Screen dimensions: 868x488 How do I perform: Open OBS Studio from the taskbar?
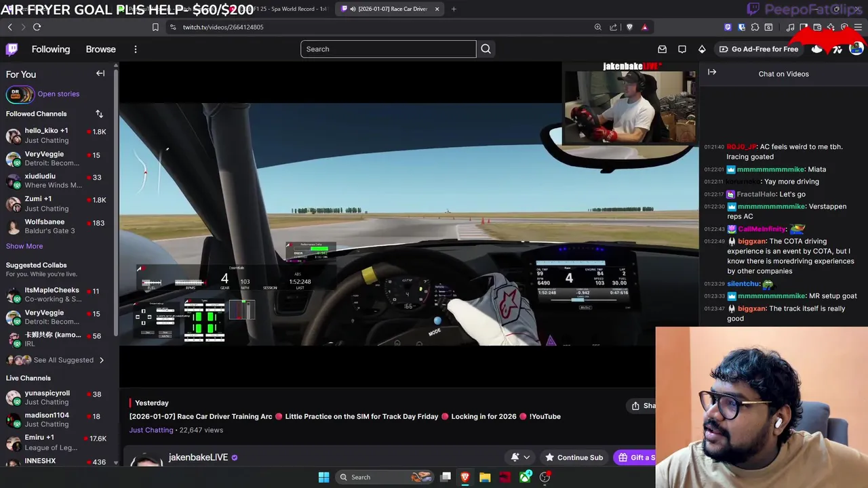545,477
